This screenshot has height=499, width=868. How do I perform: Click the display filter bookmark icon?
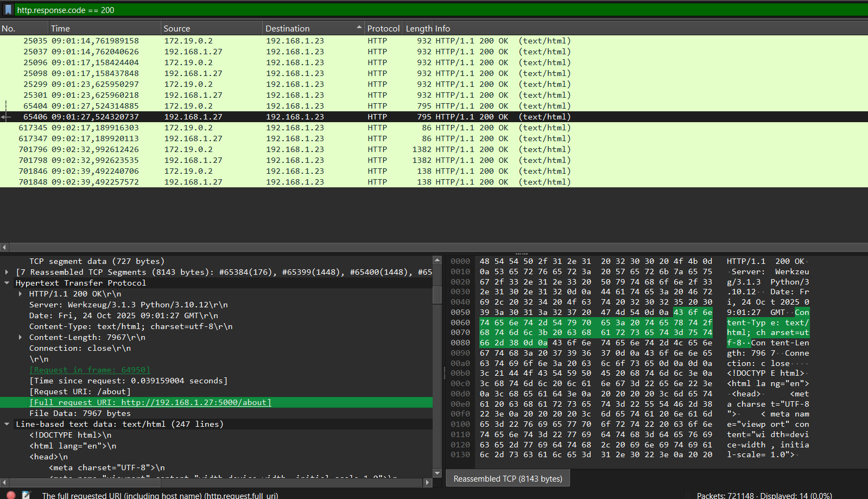(8, 10)
